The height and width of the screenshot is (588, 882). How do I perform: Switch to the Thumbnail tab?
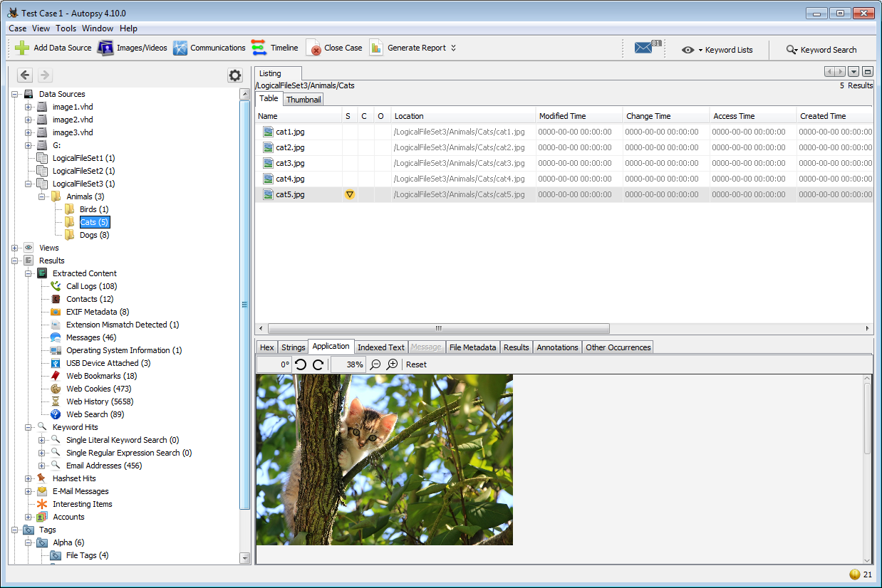(303, 100)
